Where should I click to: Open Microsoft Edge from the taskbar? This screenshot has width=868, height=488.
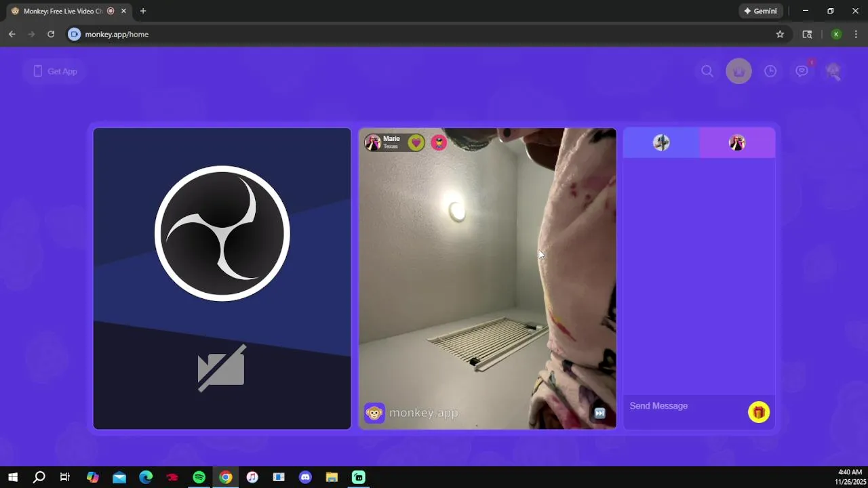pos(146,477)
